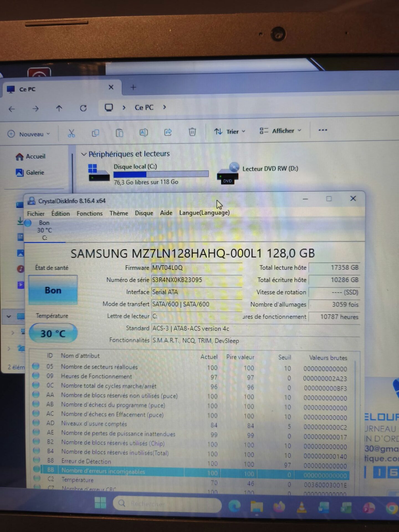399x532 pixels.
Task: Click the Share icon in Explorer toolbar
Action: point(168,132)
